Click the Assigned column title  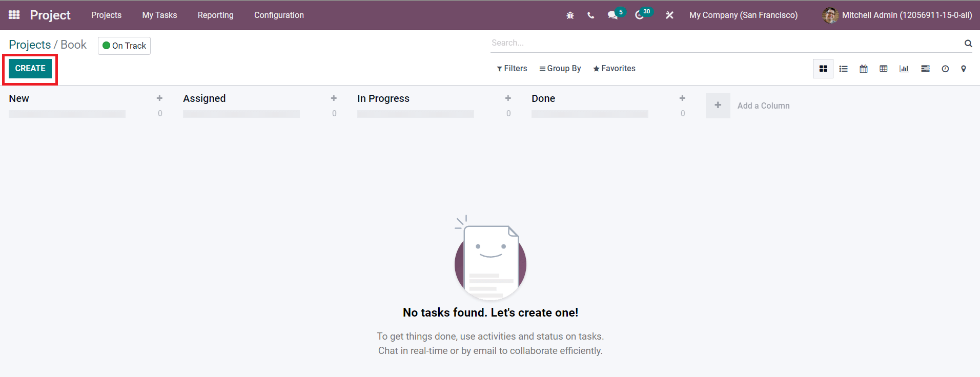[x=205, y=98]
